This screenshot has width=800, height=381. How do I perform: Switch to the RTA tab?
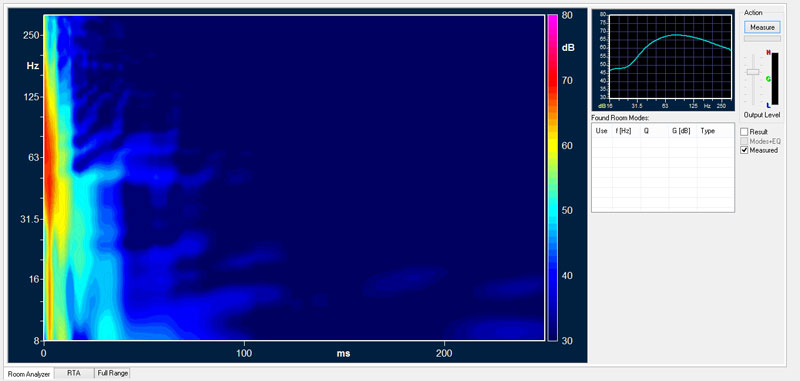(x=74, y=373)
